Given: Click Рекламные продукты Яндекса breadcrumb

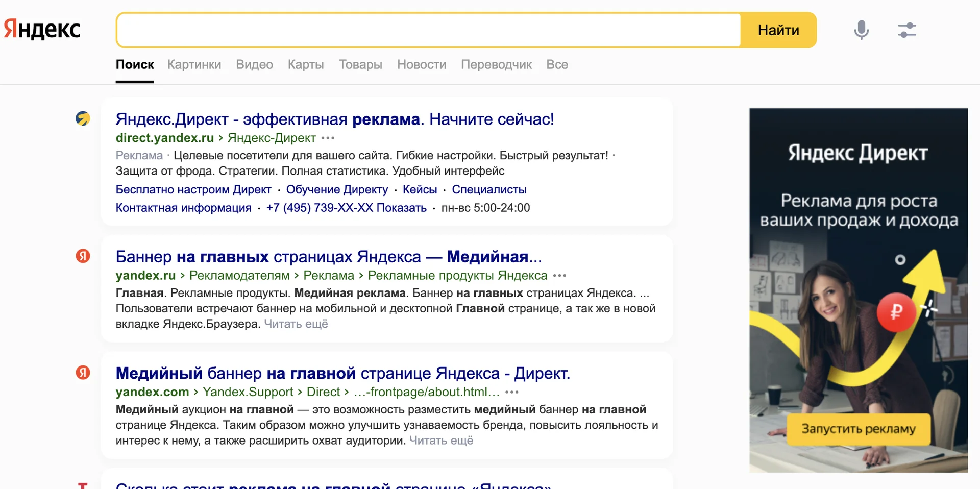Looking at the screenshot, I should tap(458, 275).
